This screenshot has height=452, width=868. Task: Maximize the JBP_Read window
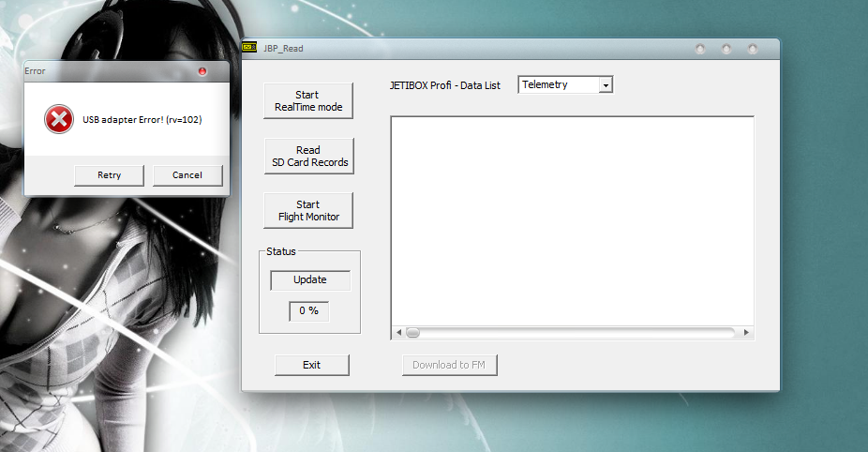coord(726,49)
